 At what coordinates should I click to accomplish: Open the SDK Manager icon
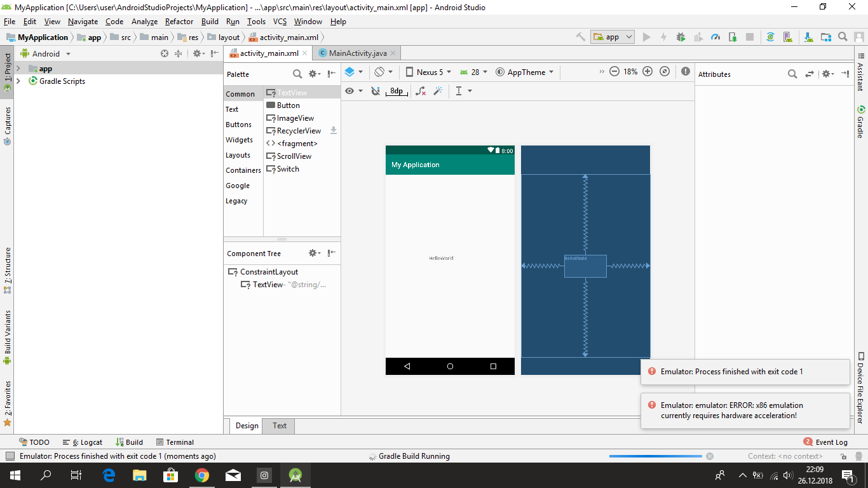point(808,37)
